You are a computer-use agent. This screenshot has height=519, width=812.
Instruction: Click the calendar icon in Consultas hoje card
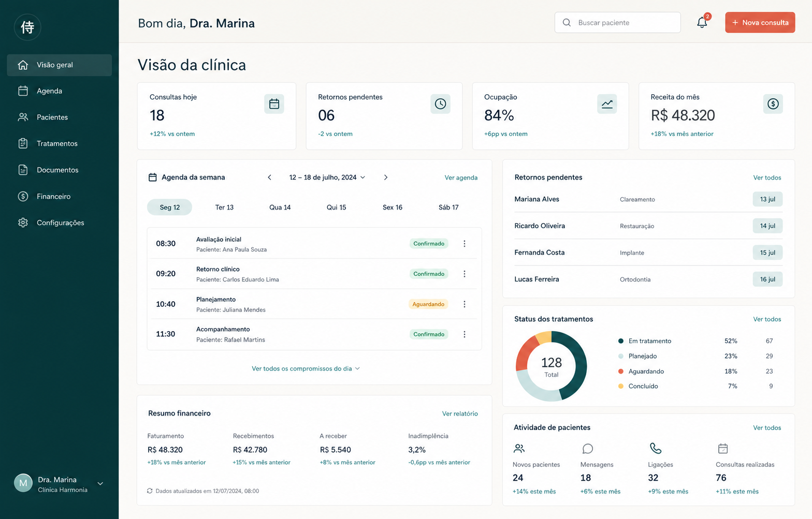[274, 104]
